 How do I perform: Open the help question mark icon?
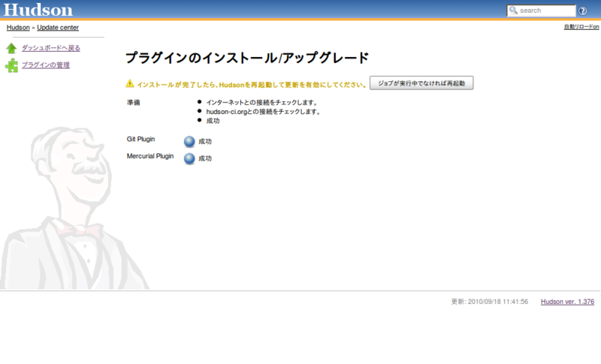click(x=583, y=11)
